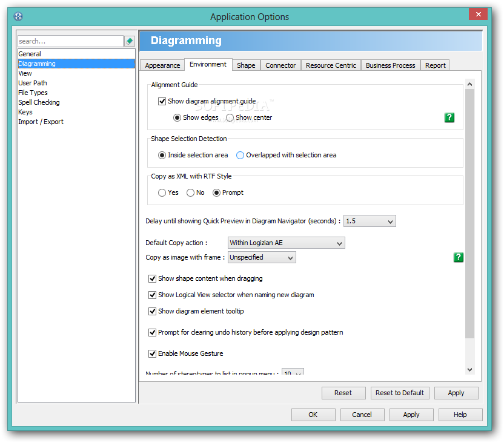Switch to the Resource Centric tab
Screen dimensions: 504x443
coord(331,65)
